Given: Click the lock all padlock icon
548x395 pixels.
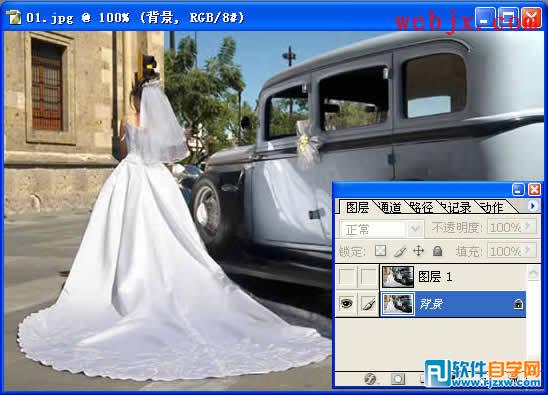Looking at the screenshot, I should 438,251.
